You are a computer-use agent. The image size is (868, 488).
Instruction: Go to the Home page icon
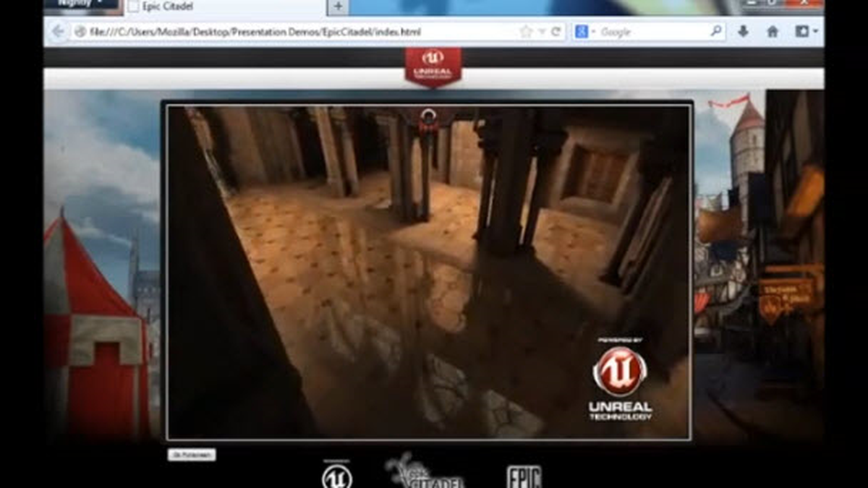coord(773,32)
